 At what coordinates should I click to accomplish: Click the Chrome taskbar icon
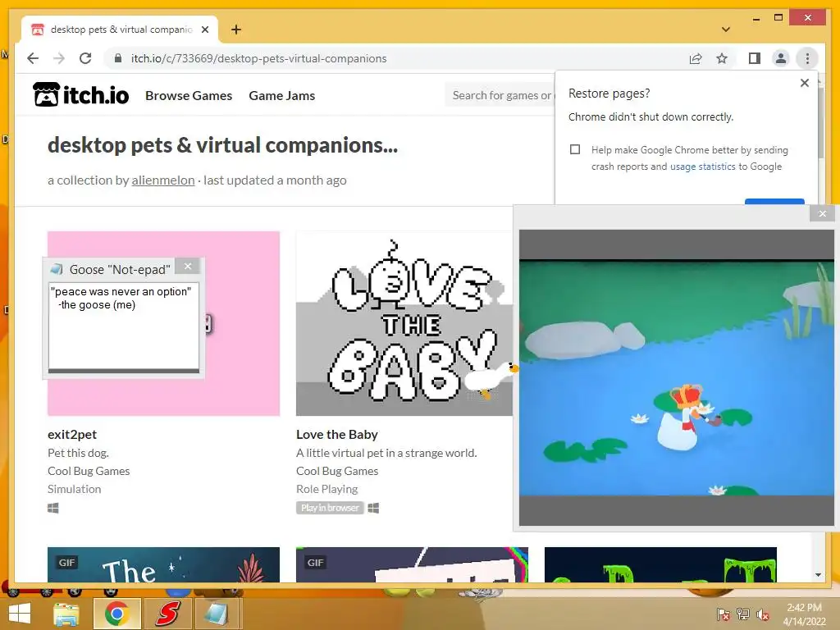pyautogui.click(x=116, y=614)
